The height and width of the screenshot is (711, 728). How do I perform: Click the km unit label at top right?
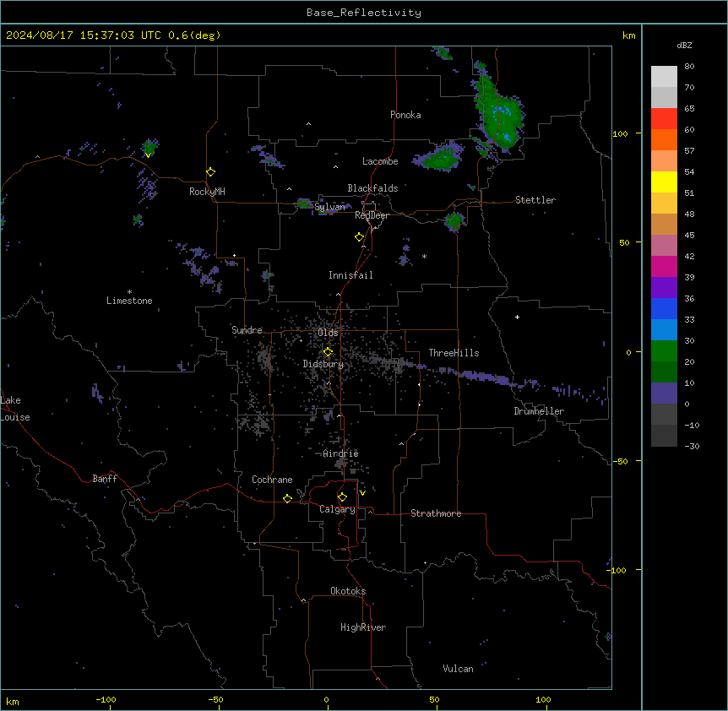tap(628, 35)
